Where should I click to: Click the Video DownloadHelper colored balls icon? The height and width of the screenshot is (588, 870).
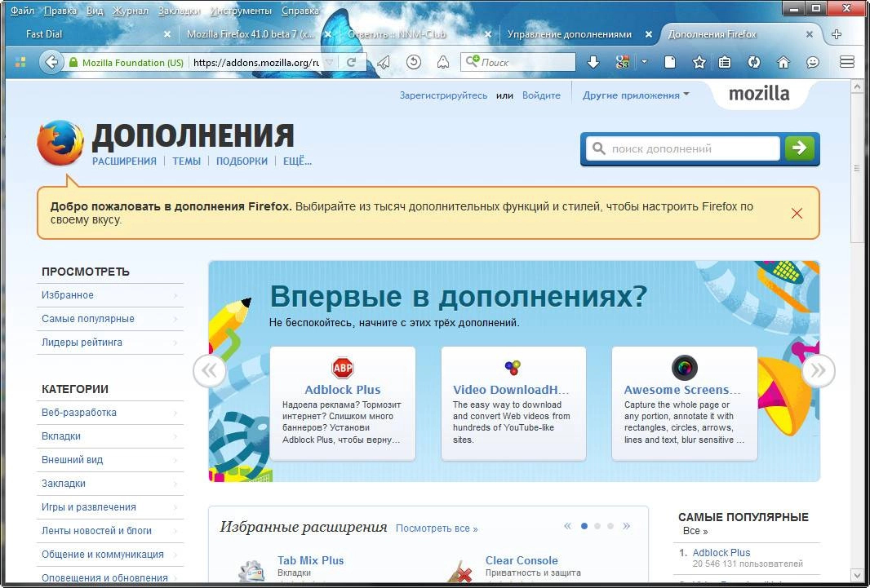coord(513,367)
